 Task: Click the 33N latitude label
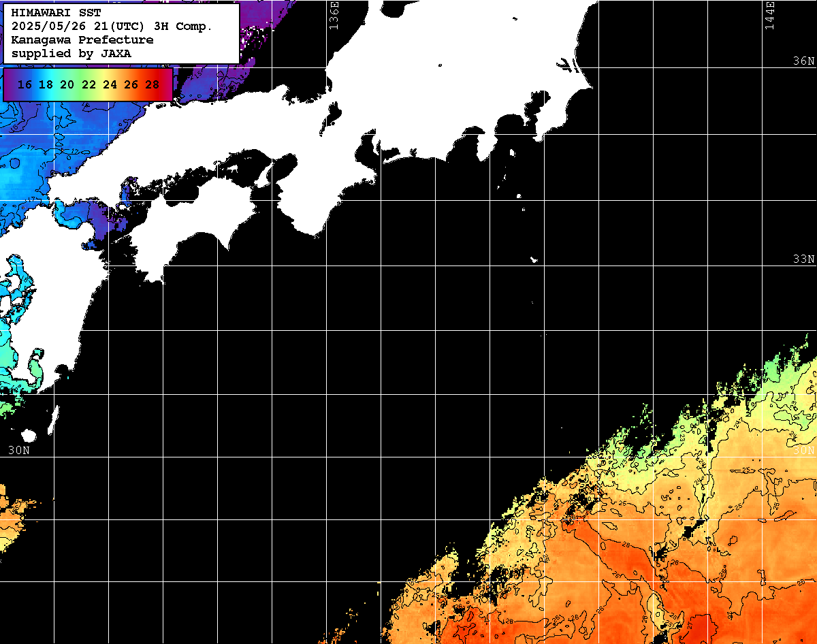(x=803, y=259)
